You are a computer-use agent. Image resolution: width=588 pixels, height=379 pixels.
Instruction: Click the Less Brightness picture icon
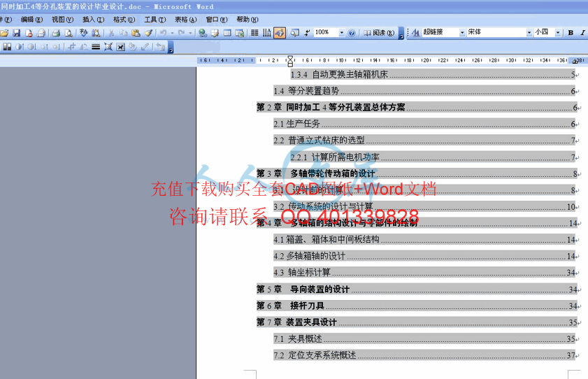pyautogui.click(x=56, y=47)
